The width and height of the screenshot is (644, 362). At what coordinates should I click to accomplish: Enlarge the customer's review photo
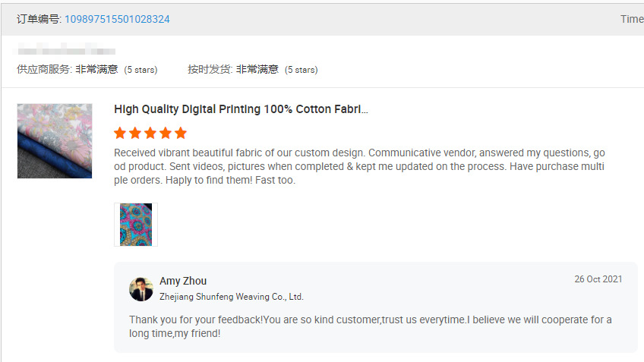pos(136,225)
